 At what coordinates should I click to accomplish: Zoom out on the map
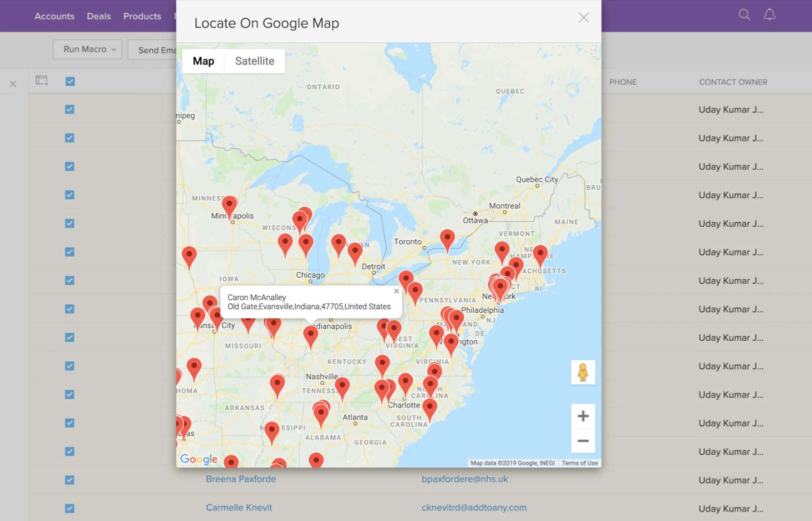pyautogui.click(x=583, y=441)
